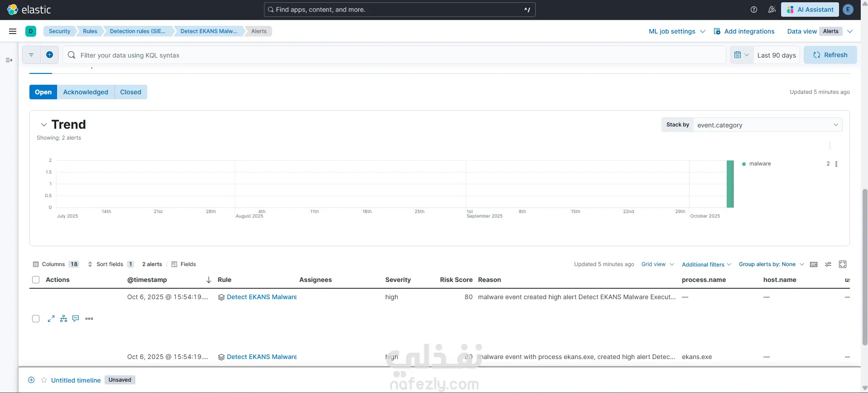Open alerts table display settings
Viewport: 868px width, 393px height.
click(x=828, y=264)
